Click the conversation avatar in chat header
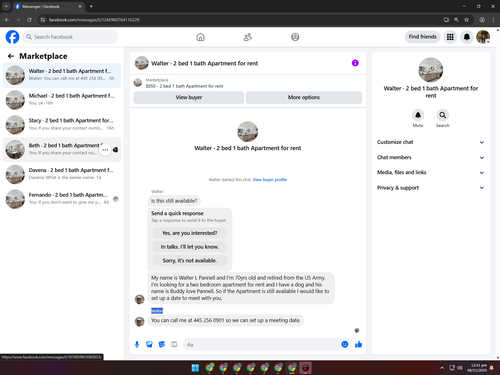This screenshot has width=500, height=375. point(142,63)
